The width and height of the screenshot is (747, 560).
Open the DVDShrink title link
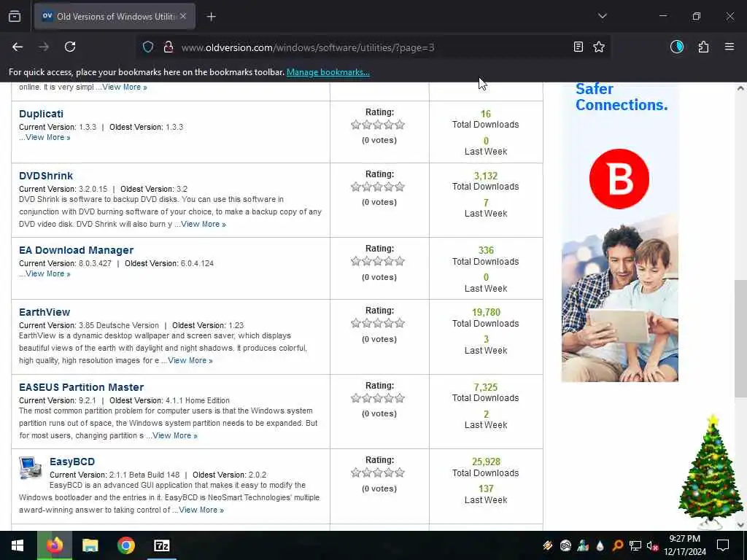pyautogui.click(x=46, y=176)
